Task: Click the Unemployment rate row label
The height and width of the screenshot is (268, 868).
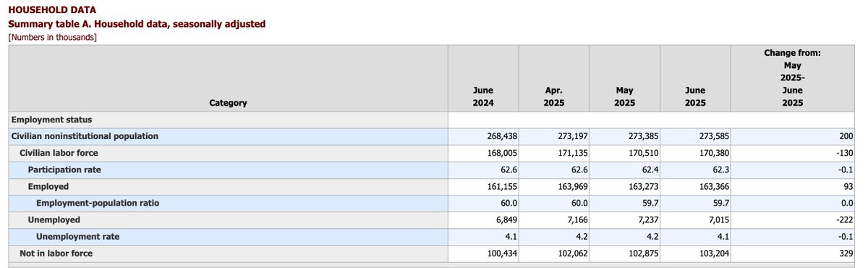Action: point(78,236)
